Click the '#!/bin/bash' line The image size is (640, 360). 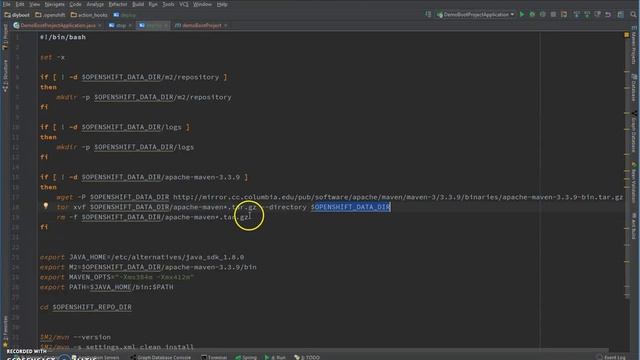point(63,37)
